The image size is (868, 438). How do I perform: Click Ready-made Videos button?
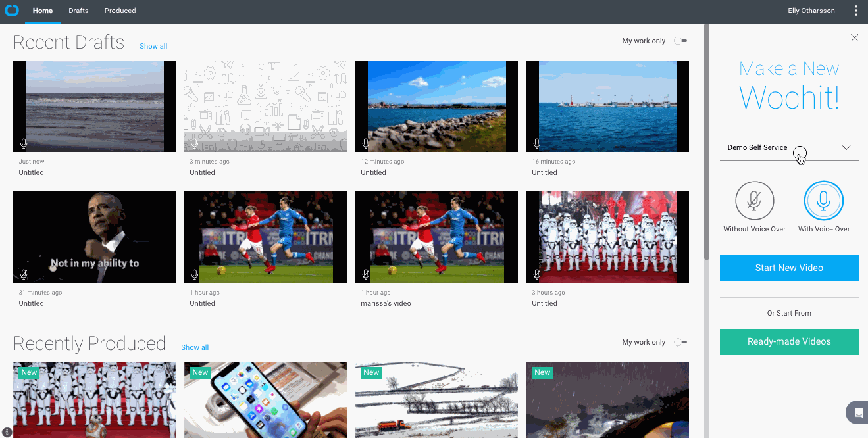point(789,342)
